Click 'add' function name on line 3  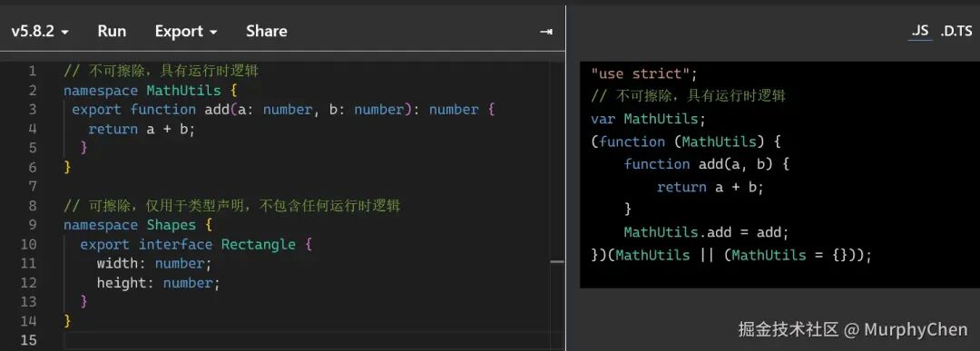(x=217, y=110)
